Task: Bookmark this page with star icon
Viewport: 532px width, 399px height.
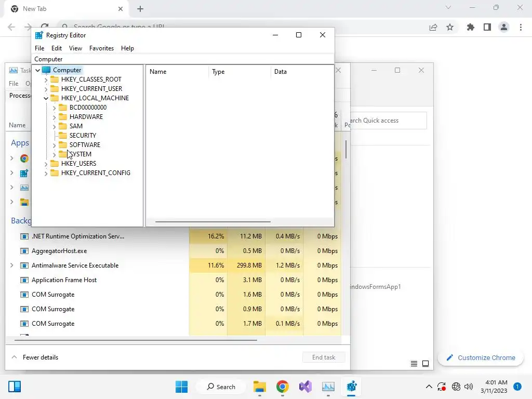Action: (450, 27)
